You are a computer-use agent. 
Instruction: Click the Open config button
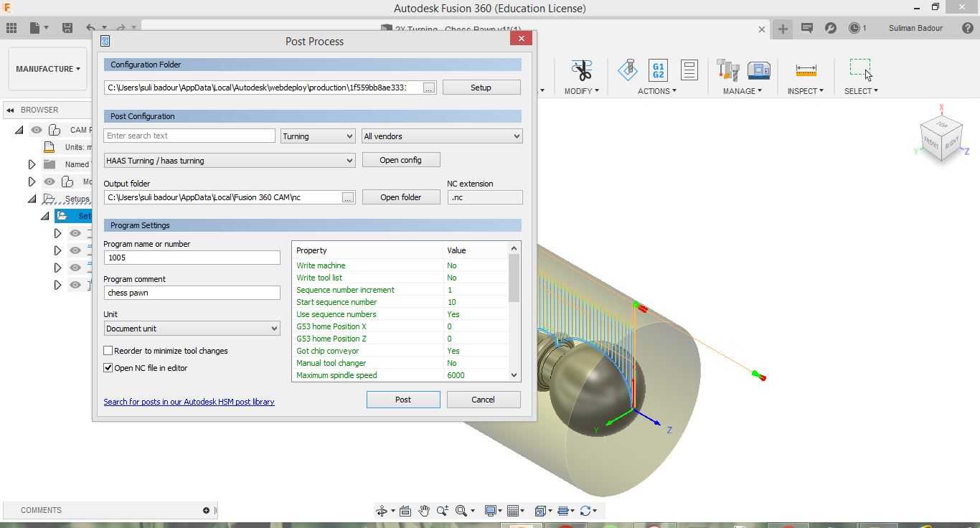pyautogui.click(x=400, y=160)
